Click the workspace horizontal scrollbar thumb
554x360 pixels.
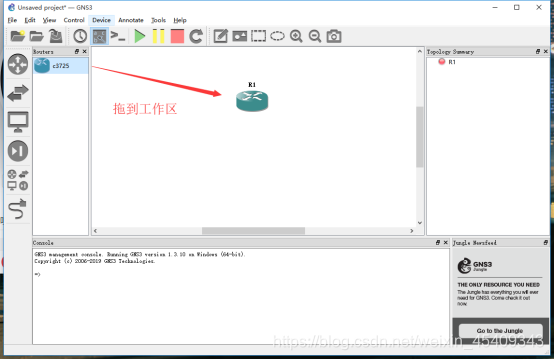pyautogui.click(x=253, y=231)
